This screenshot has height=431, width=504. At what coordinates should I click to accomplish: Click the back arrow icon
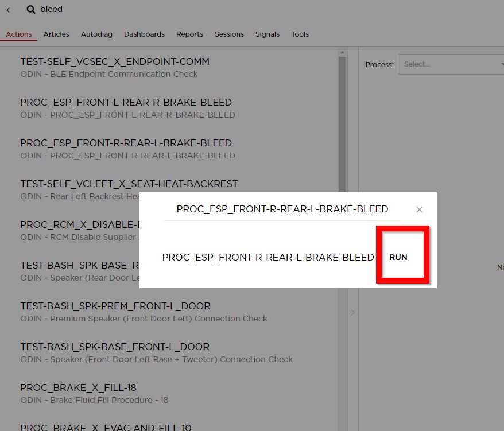tap(8, 10)
